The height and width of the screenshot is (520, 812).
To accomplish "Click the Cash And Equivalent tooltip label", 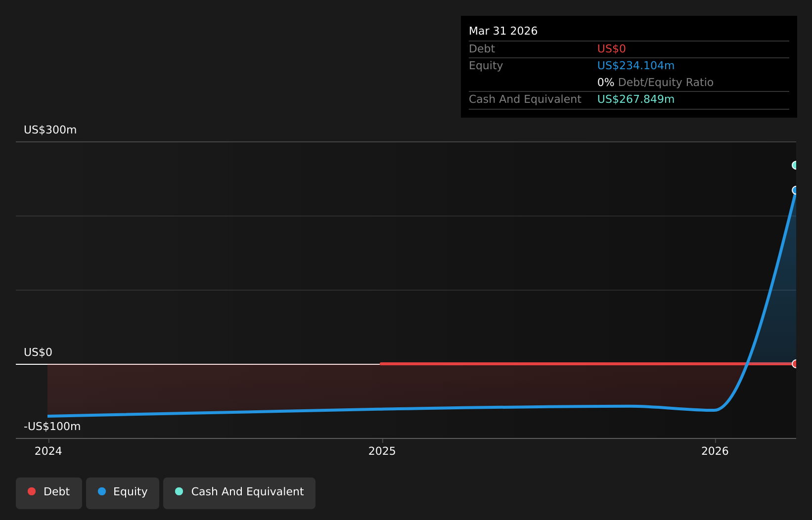I will click(525, 99).
